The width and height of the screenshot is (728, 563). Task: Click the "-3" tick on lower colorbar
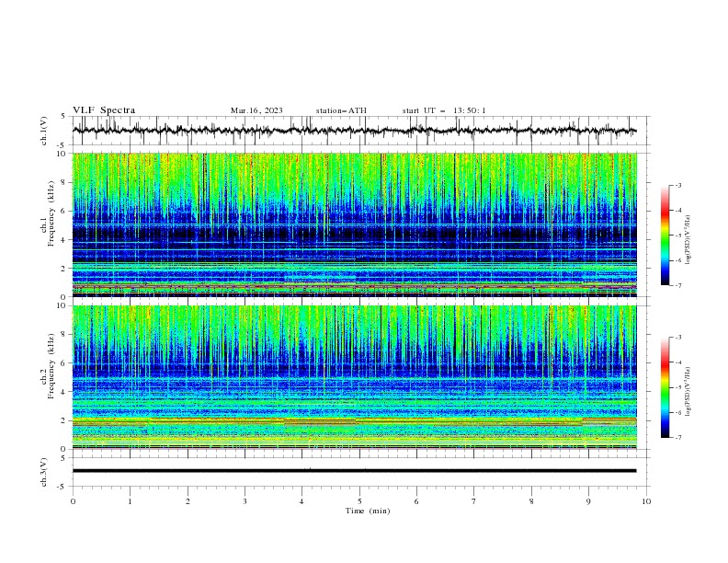tap(678, 338)
